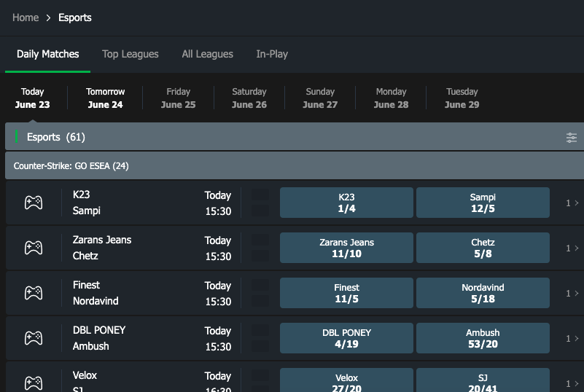Click Velox team name in match list
This screenshot has width=584, height=392.
pos(85,375)
